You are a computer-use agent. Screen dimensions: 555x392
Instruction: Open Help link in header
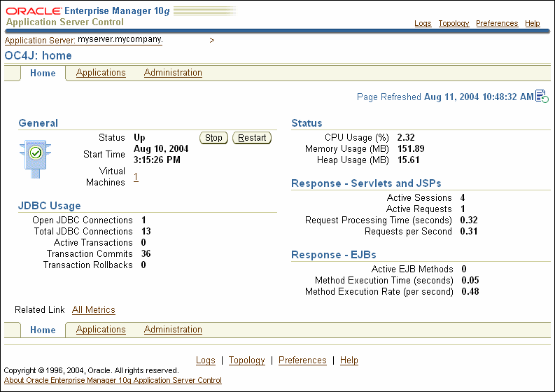tap(533, 23)
